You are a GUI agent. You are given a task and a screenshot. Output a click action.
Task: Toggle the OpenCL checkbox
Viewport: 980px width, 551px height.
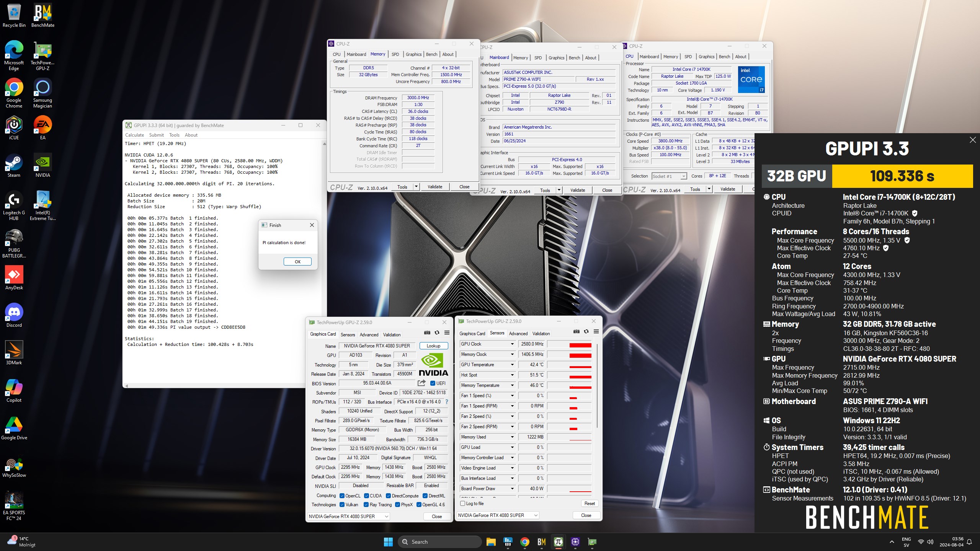point(342,496)
